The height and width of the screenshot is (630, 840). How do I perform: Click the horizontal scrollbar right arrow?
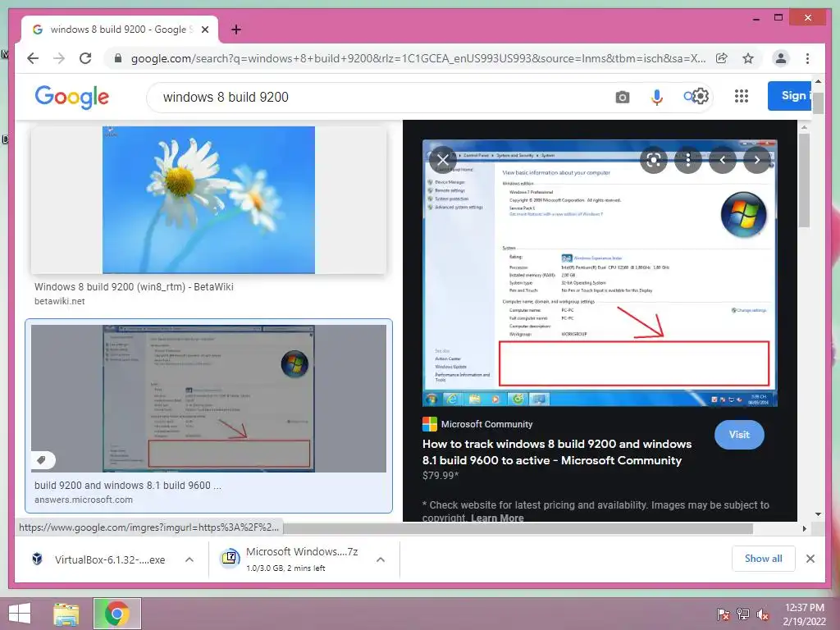pyautogui.click(x=804, y=528)
